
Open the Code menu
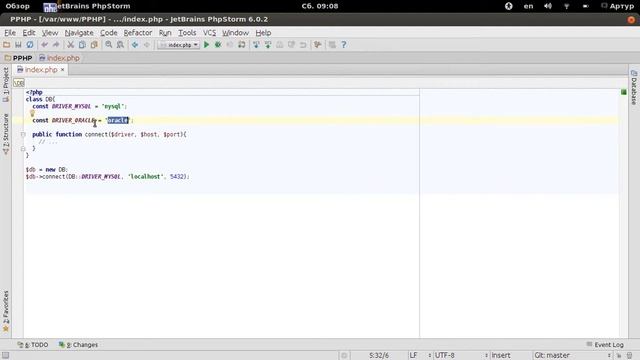click(109, 33)
